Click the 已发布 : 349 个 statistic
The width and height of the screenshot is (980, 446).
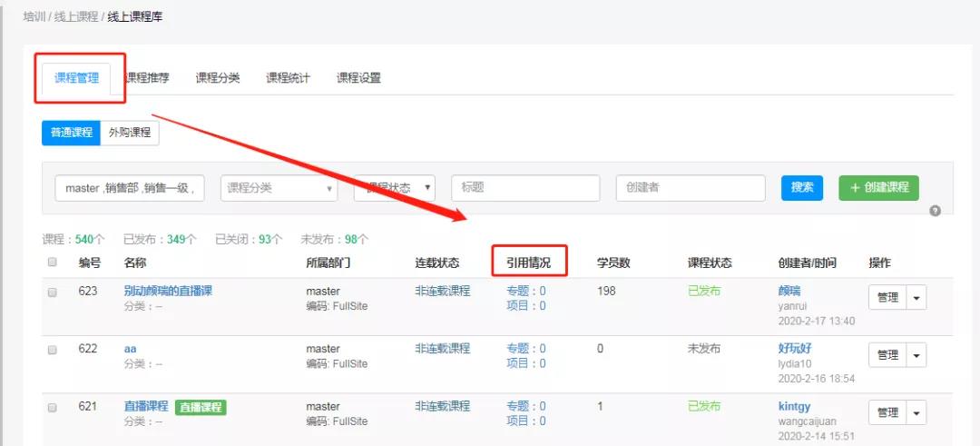pyautogui.click(x=160, y=239)
